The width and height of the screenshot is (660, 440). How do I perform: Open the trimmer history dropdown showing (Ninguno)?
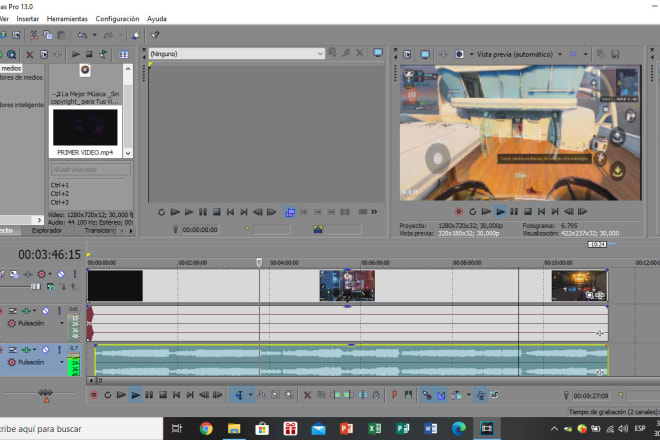[x=320, y=54]
